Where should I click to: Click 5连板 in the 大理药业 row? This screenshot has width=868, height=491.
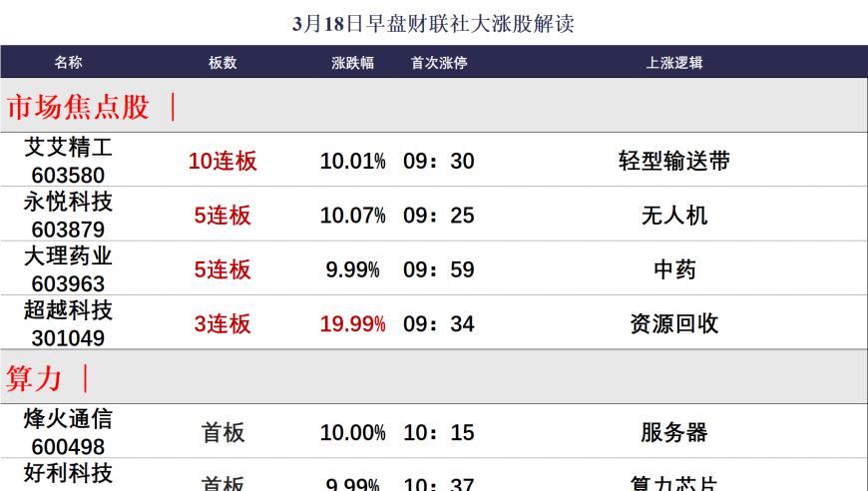[222, 269]
